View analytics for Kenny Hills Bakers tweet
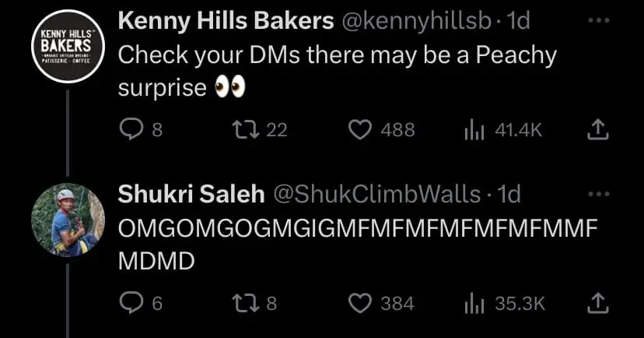 474,130
